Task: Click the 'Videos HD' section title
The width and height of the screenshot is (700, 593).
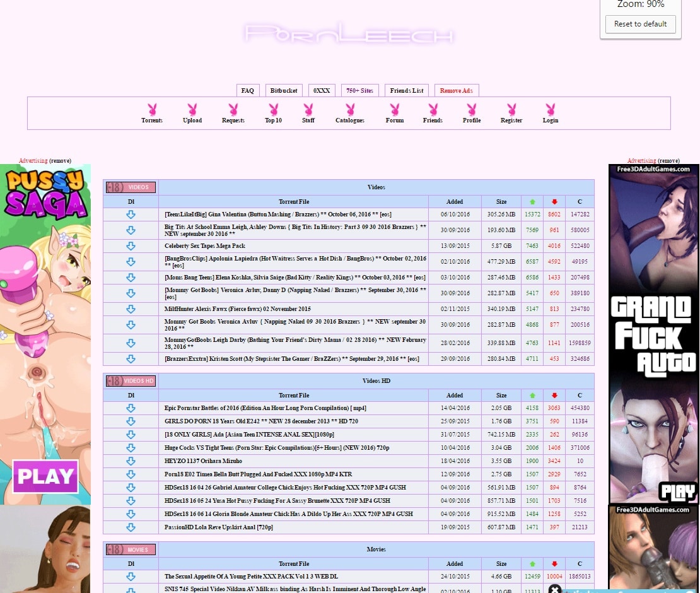Action: coord(376,381)
